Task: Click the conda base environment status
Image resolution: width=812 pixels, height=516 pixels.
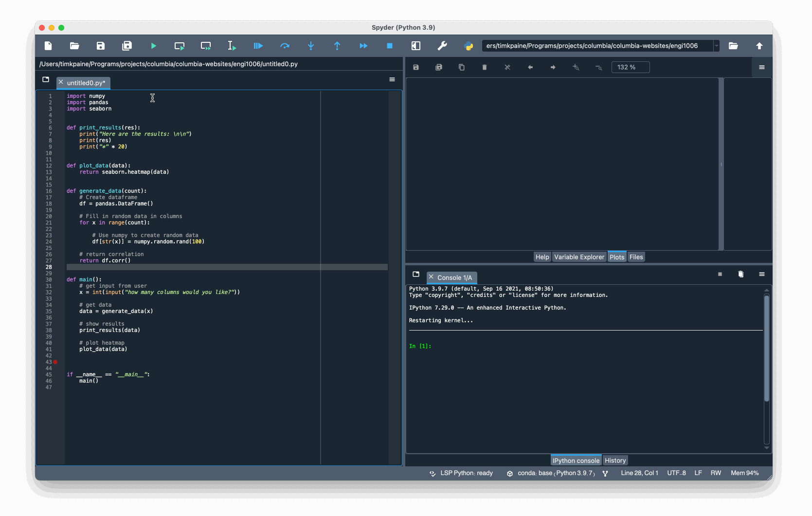Action: click(x=551, y=473)
